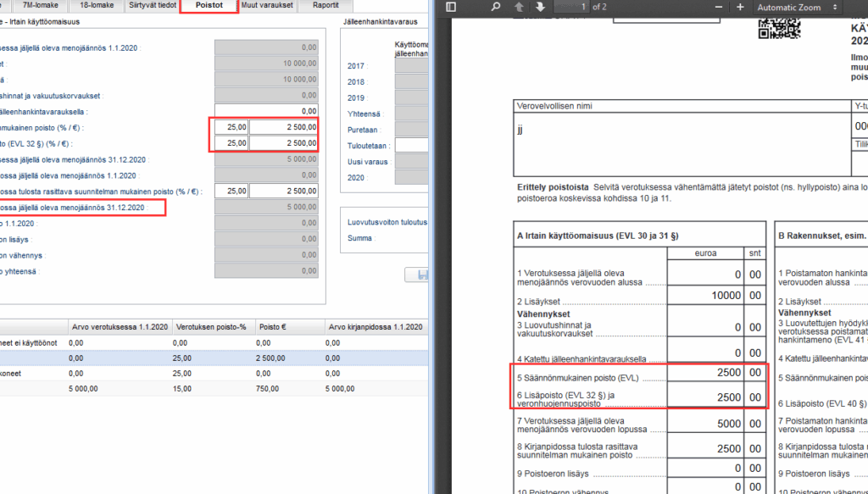This screenshot has width=868, height=494.
Task: Switch to the 18-lomake tab
Action: point(97,6)
